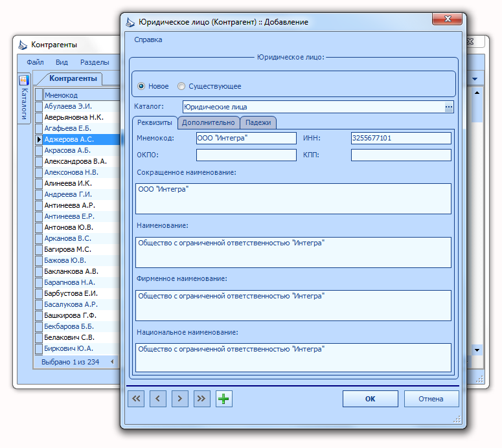Select the Контрагенты tab in background window
The width and height of the screenshot is (502, 448).
tap(73, 79)
